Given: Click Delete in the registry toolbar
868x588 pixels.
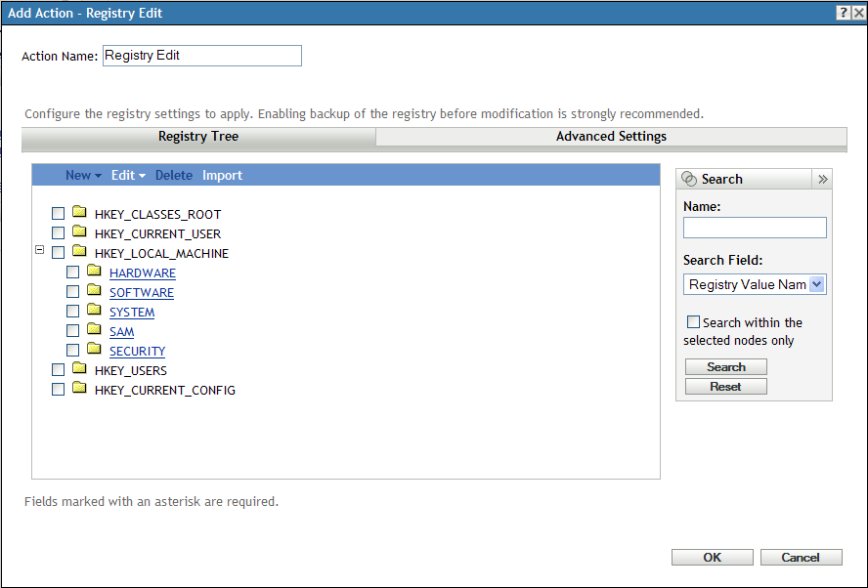Looking at the screenshot, I should click(x=174, y=176).
